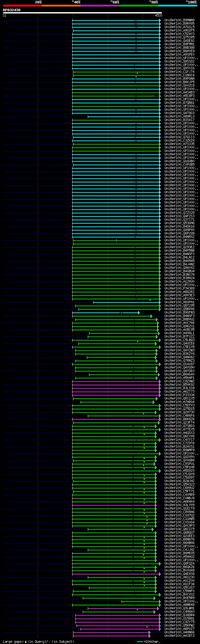This screenshot has height=644, width=200.
Task: Click the UniRef100_C8Z9W2 entry
Action: coord(179,381)
